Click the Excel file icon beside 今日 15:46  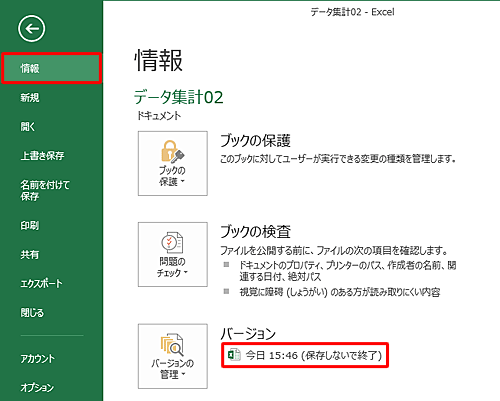(x=234, y=355)
